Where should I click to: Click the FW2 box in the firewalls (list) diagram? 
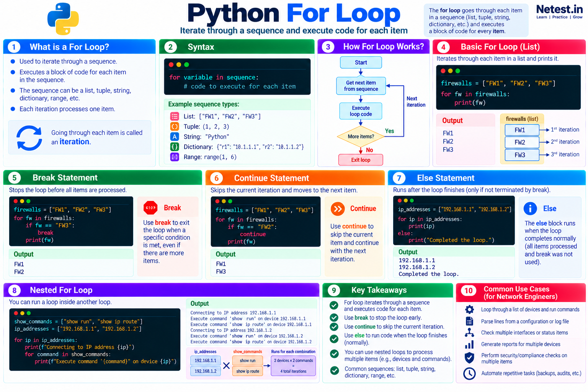click(x=521, y=142)
